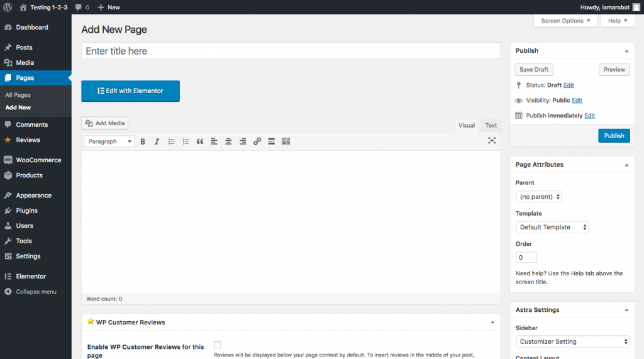The width and height of the screenshot is (644, 359).
Task: Enable WP Customer Reviews checkbox
Action: click(217, 345)
